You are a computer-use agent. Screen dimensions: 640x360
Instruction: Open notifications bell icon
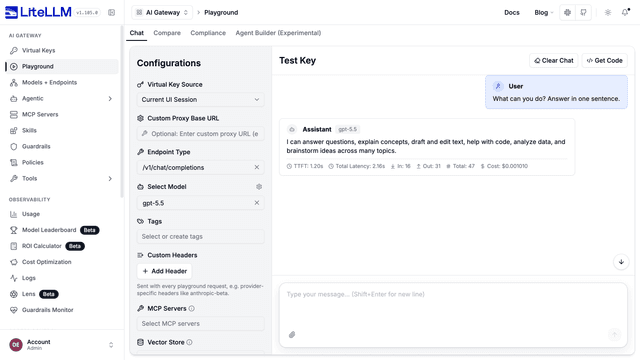625,13
